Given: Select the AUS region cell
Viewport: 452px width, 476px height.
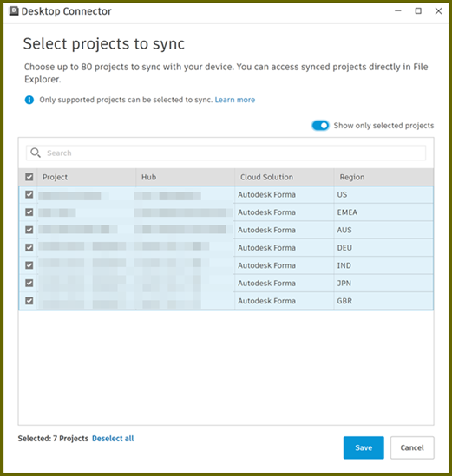Looking at the screenshot, I should coord(383,230).
